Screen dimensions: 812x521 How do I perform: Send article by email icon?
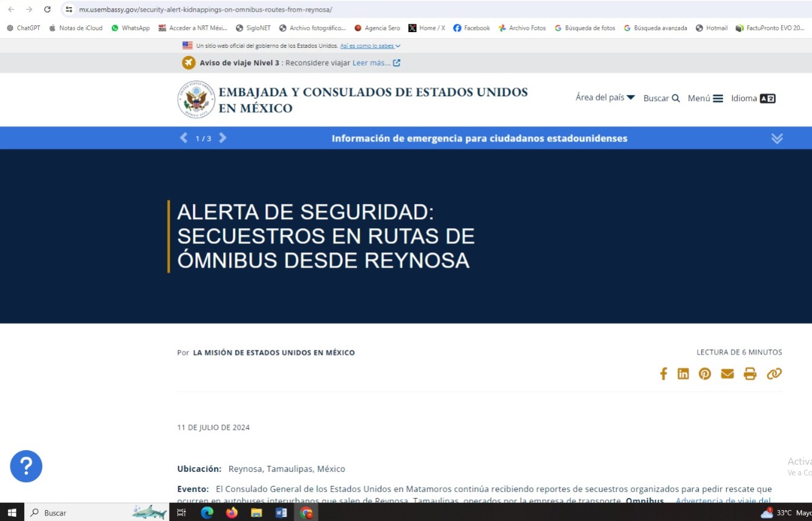[727, 374]
